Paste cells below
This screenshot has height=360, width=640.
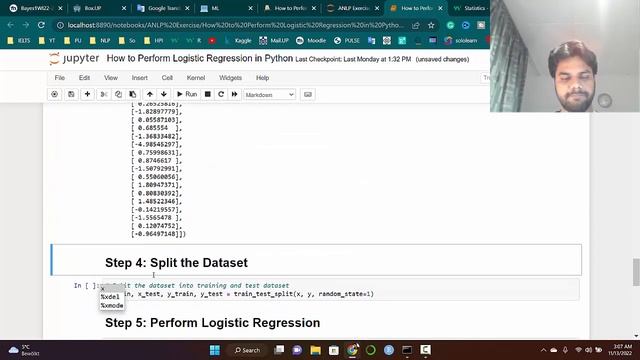point(133,94)
